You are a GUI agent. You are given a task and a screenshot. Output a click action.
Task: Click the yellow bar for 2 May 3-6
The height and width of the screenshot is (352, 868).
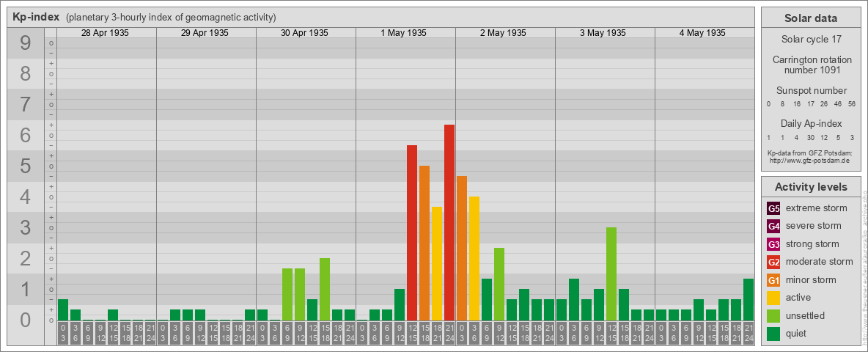pyautogui.click(x=474, y=258)
